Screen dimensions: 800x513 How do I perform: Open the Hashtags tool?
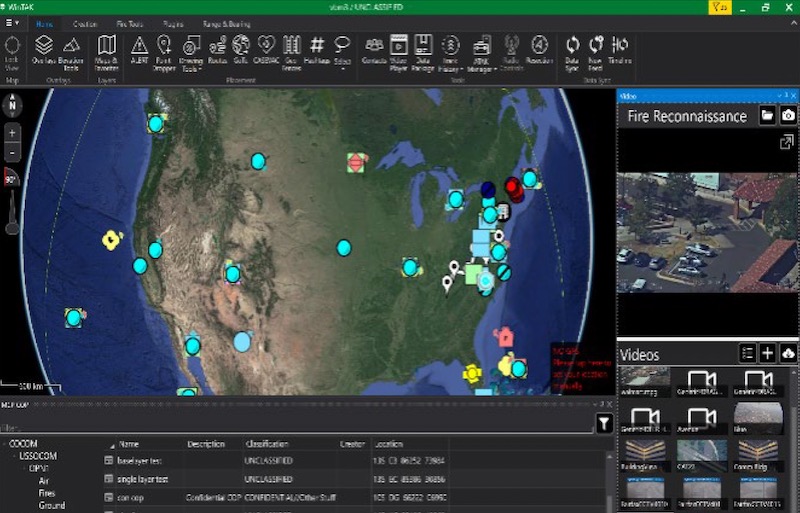click(x=316, y=50)
